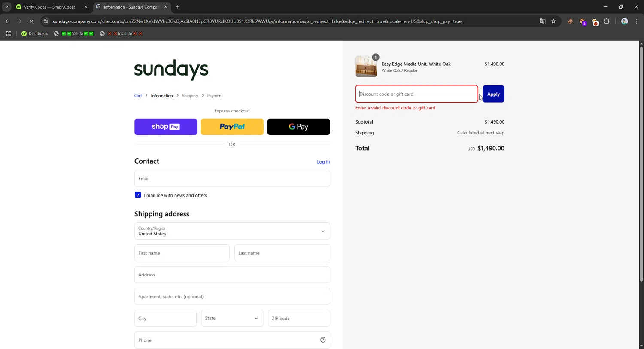Click the Easy Edge Media Unit, White Oak title
This screenshot has width=644, height=349.
416,64
